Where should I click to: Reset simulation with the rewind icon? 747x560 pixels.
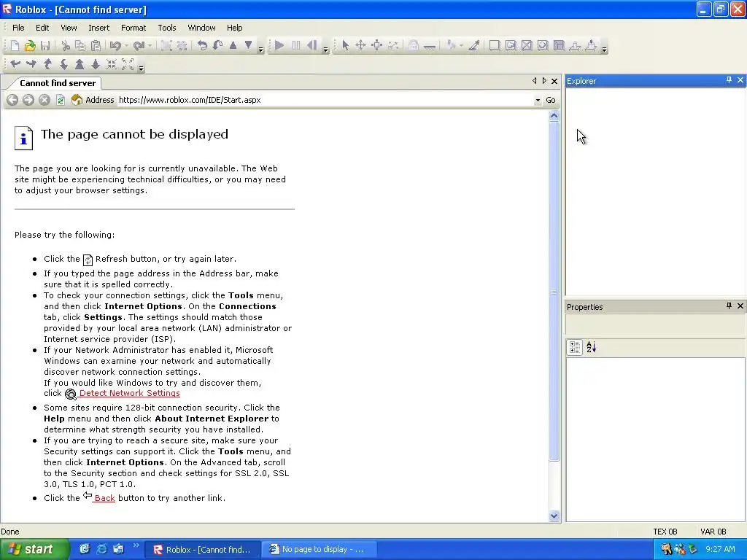[312, 46]
